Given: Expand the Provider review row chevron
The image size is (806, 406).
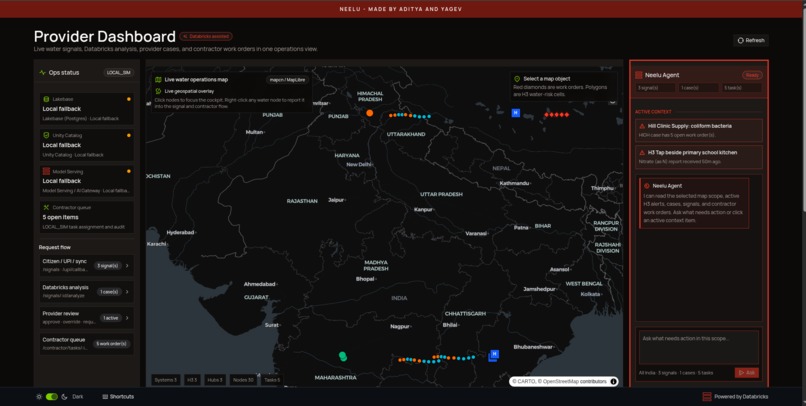Looking at the screenshot, I should point(127,318).
